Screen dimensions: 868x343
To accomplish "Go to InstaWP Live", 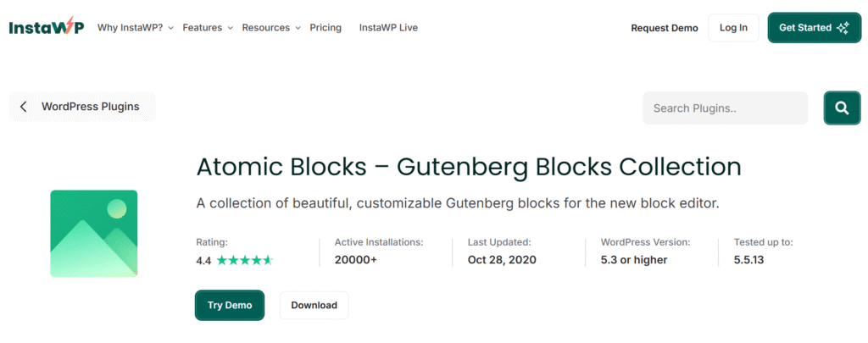I will point(388,28).
